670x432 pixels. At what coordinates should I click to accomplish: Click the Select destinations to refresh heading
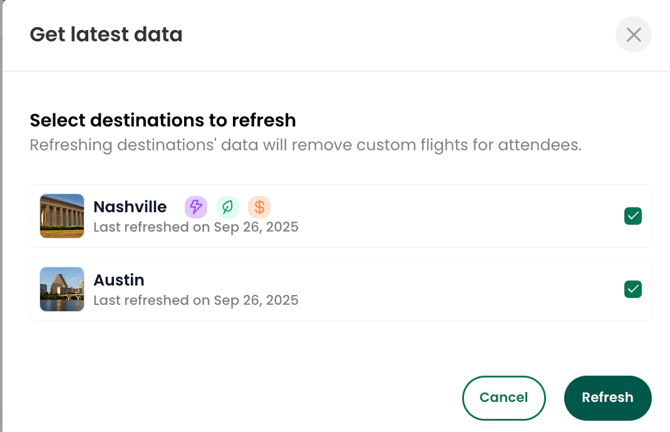click(x=163, y=121)
